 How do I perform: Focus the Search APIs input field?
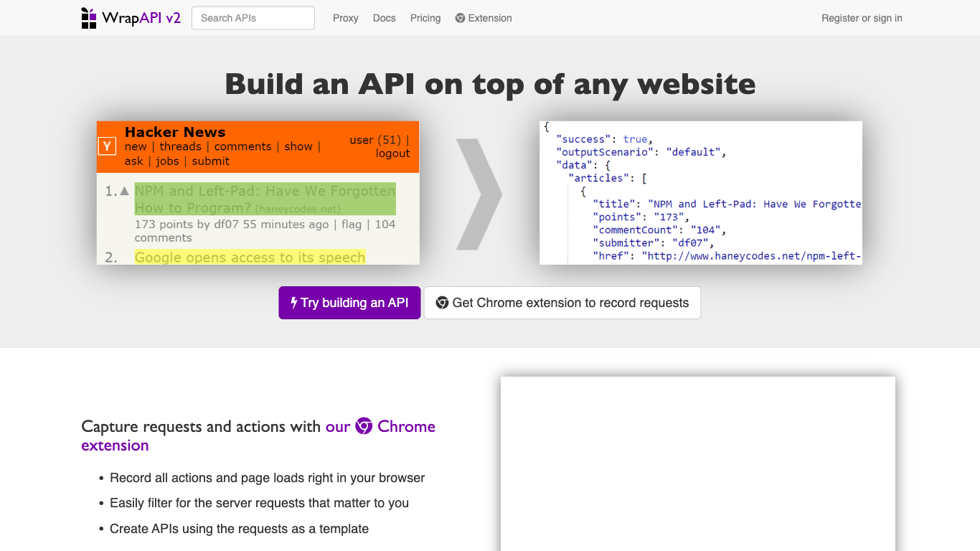coord(253,18)
